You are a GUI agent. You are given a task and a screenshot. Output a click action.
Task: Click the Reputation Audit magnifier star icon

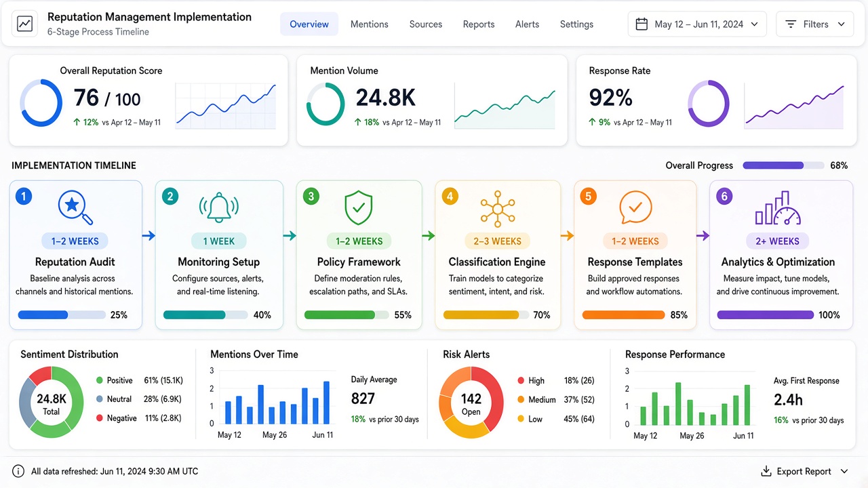pos(75,208)
